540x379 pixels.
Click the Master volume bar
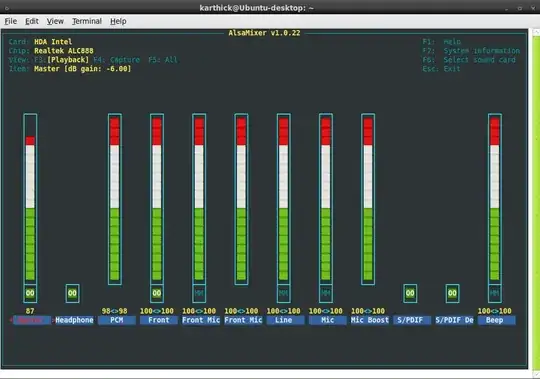pos(30,199)
